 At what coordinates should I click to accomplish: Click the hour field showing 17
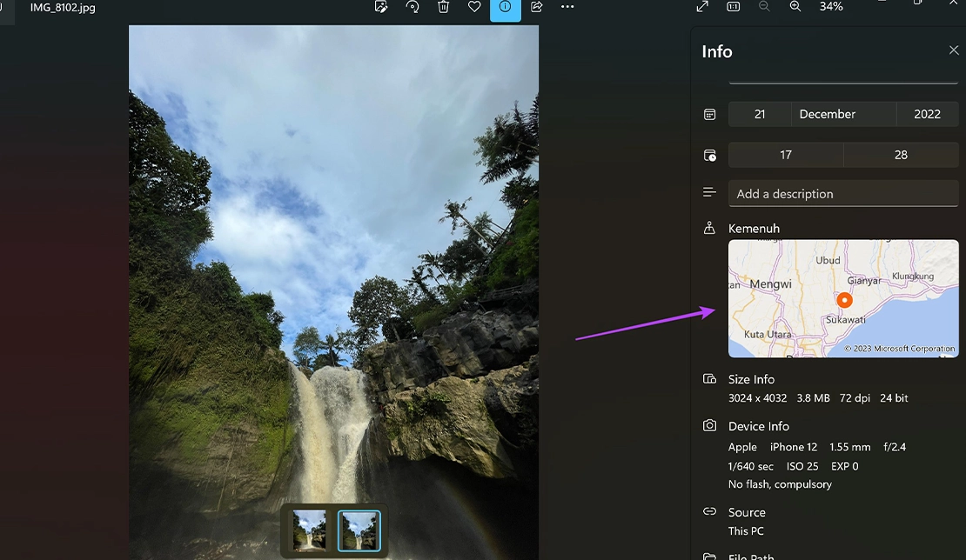[x=786, y=155]
